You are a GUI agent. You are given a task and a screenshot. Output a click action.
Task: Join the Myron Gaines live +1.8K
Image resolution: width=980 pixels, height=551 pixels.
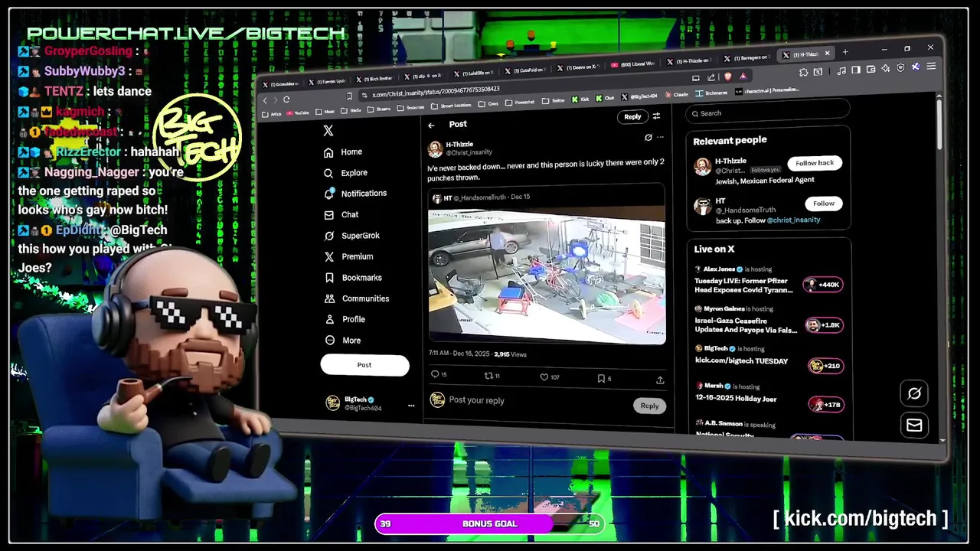click(x=825, y=325)
